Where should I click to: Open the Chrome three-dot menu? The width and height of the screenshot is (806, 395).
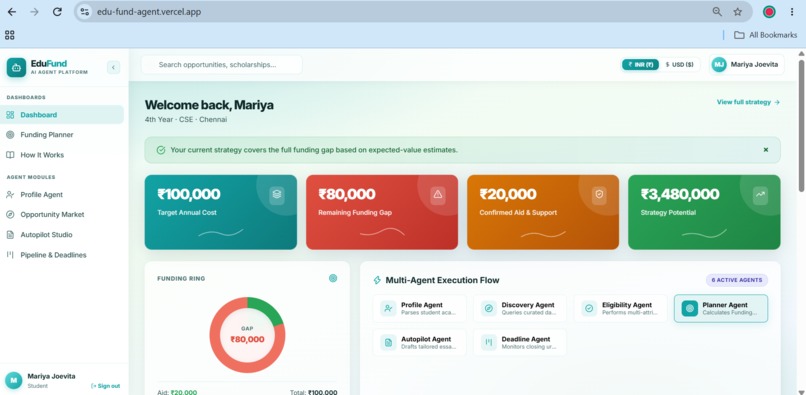point(792,12)
